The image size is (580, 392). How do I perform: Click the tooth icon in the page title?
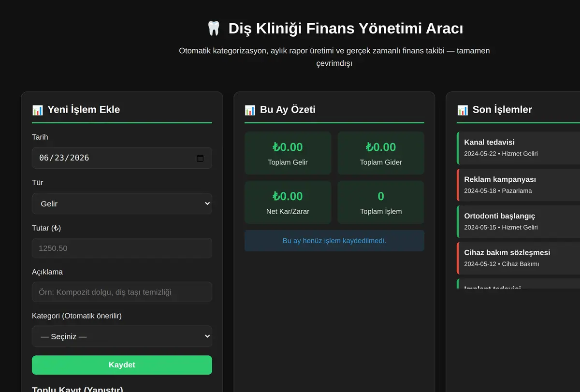(214, 29)
